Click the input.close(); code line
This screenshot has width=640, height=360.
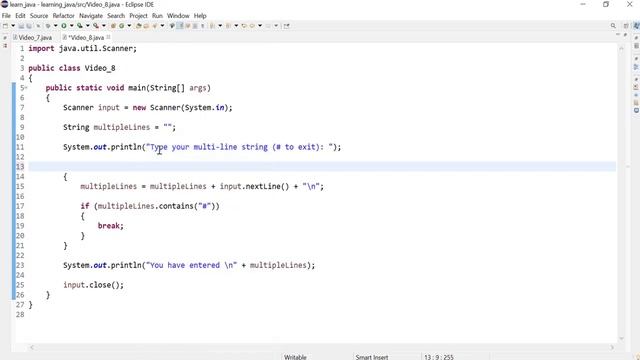[93, 285]
